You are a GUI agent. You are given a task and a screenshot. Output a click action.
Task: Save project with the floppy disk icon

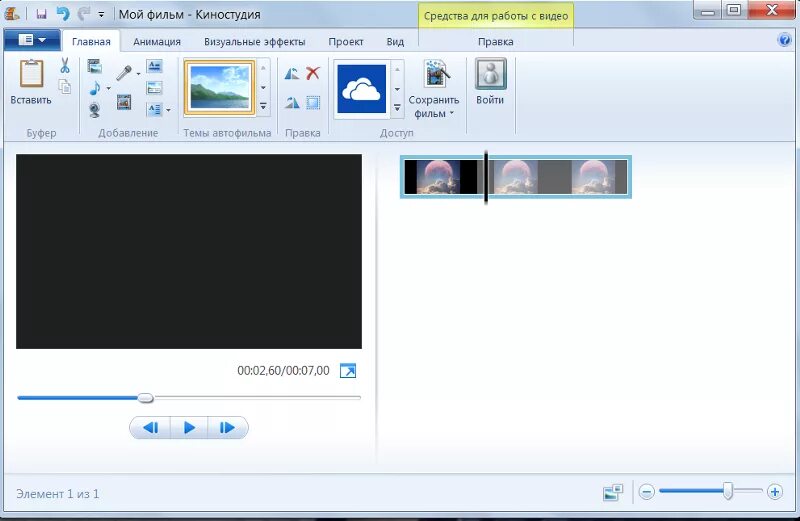tap(42, 14)
